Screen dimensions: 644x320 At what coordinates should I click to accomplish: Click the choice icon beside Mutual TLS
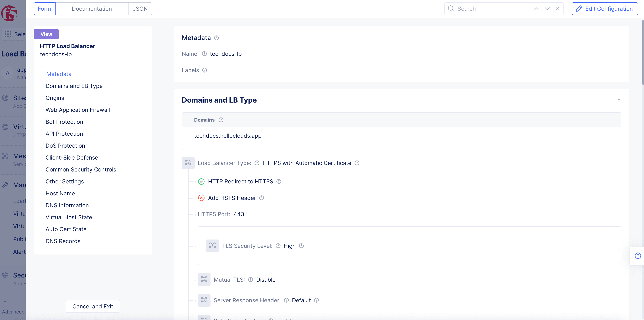(204, 279)
